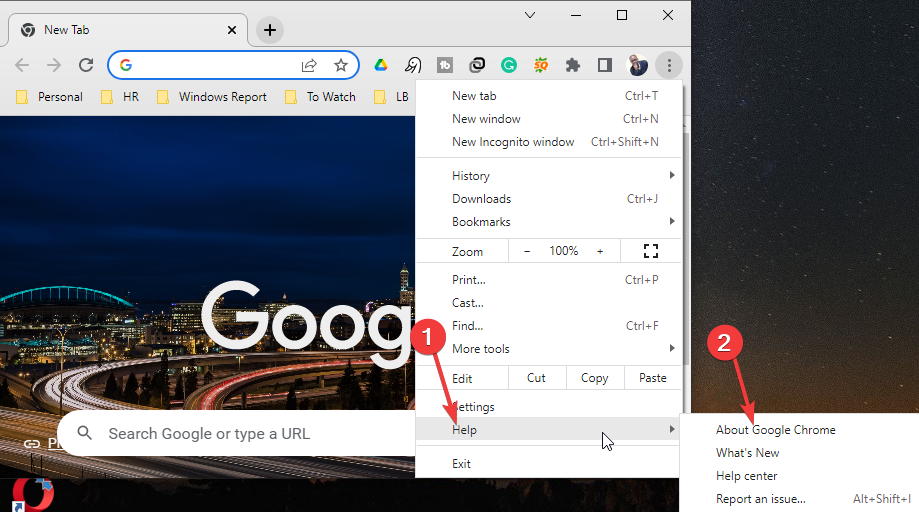The image size is (919, 512).
Task: Expand the History submenu
Action: click(549, 176)
